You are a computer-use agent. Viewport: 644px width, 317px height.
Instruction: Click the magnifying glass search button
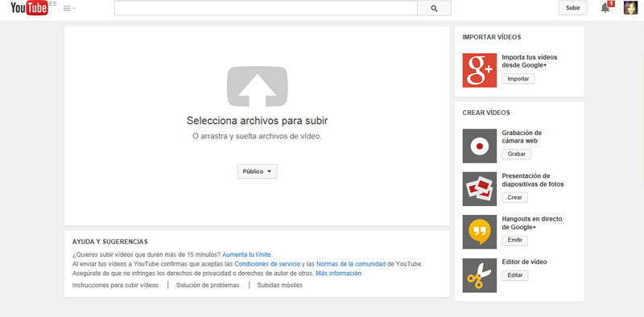[x=434, y=8]
